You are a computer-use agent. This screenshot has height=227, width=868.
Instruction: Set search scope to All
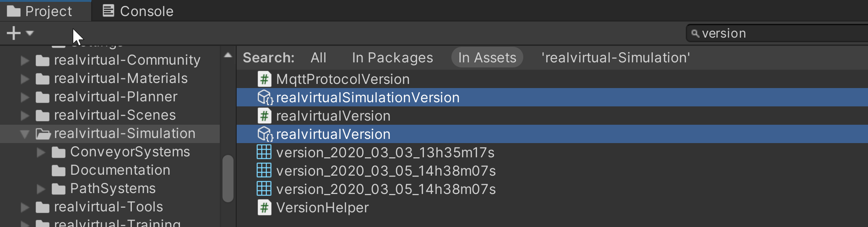pyautogui.click(x=318, y=58)
